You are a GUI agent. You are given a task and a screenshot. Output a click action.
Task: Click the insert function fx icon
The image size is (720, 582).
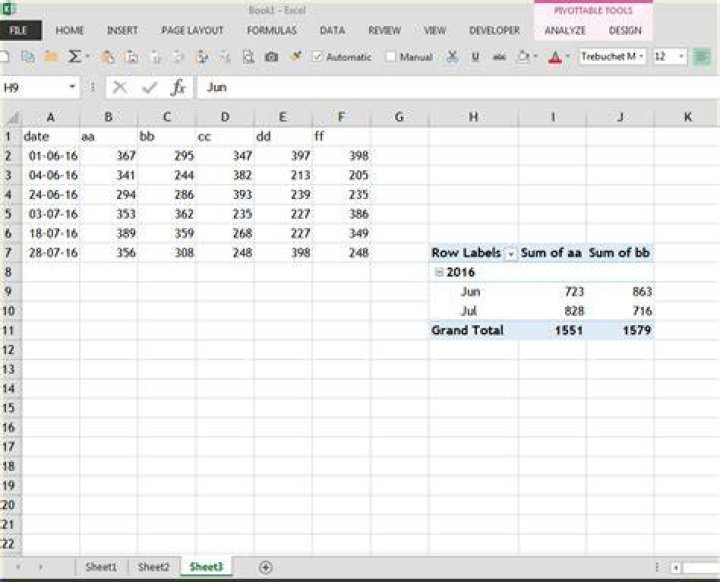click(178, 87)
